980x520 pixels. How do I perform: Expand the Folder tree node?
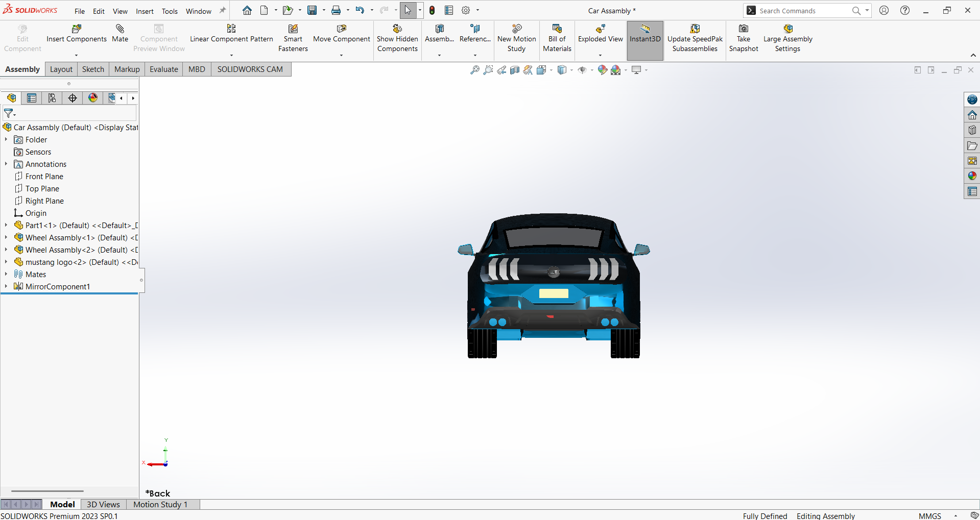pos(6,139)
